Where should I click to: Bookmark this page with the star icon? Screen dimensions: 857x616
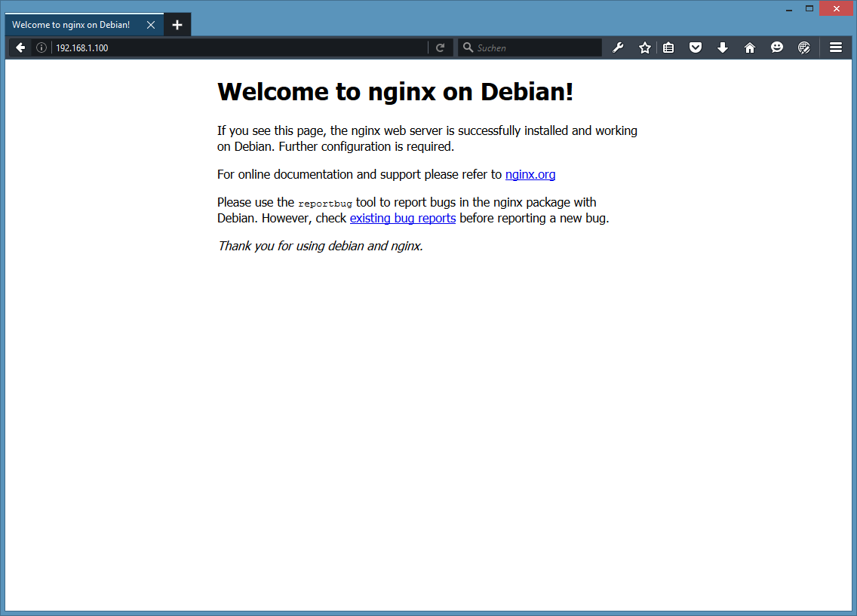645,48
